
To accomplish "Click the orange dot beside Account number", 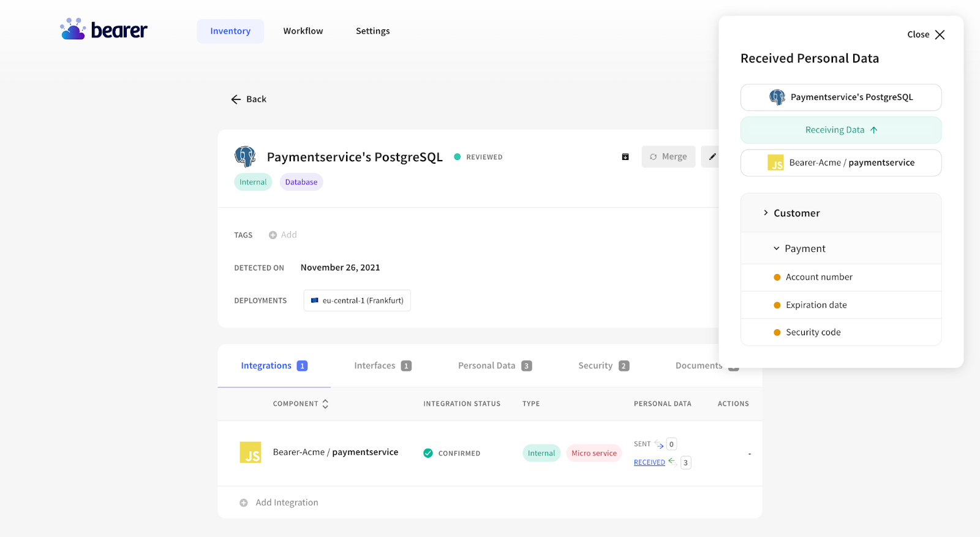I will pos(777,278).
